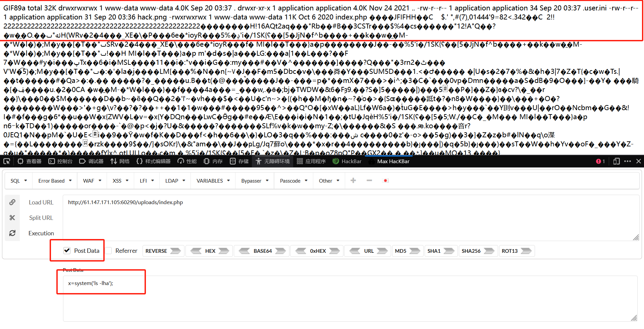
Task: Switch to the 网络 network tab
Action: (120, 161)
